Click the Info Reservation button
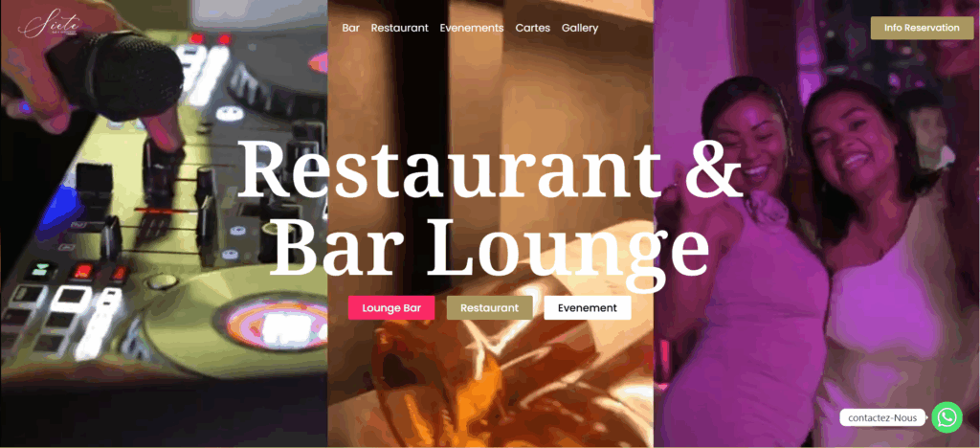This screenshot has width=980, height=448. pyautogui.click(x=922, y=28)
